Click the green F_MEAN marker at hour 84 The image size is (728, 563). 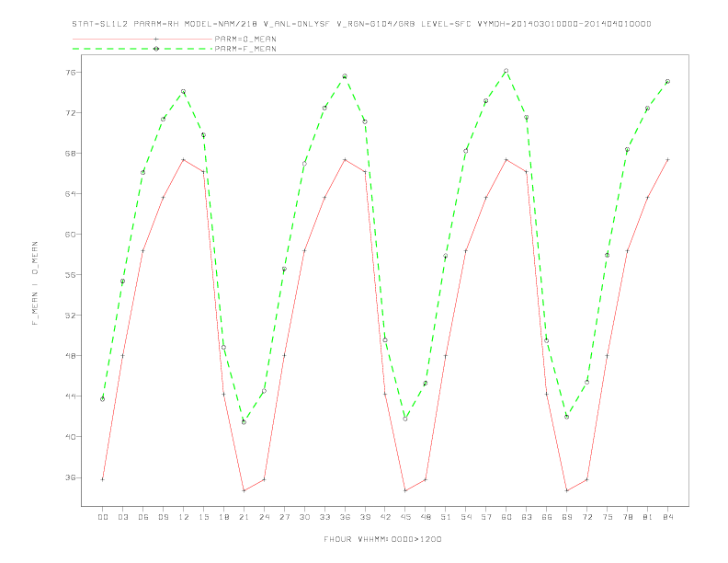tap(667, 81)
